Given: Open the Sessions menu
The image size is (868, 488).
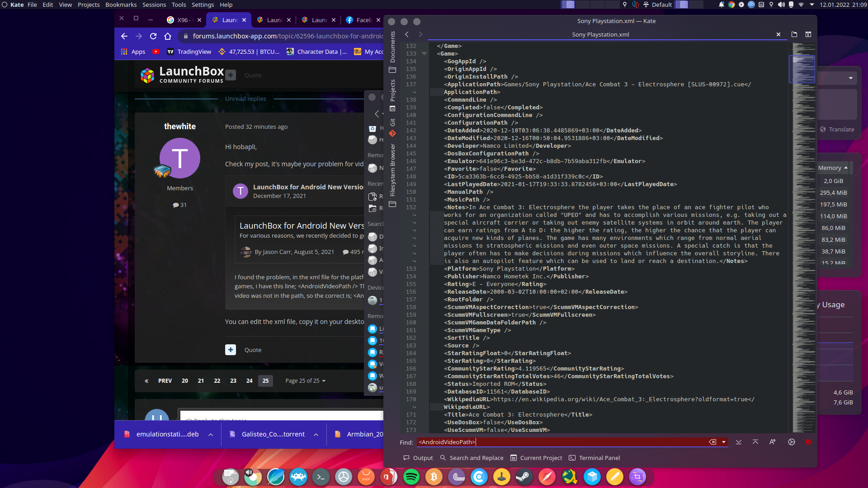Looking at the screenshot, I should pyautogui.click(x=154, y=5).
